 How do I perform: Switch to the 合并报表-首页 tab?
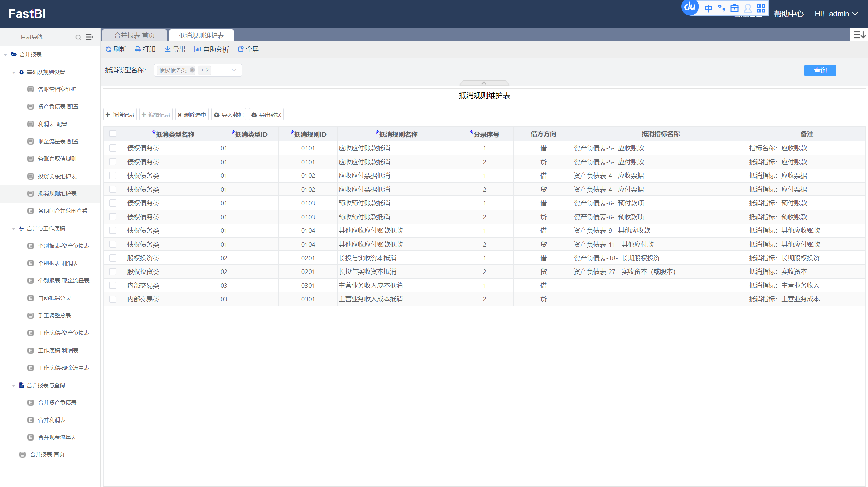(x=135, y=35)
